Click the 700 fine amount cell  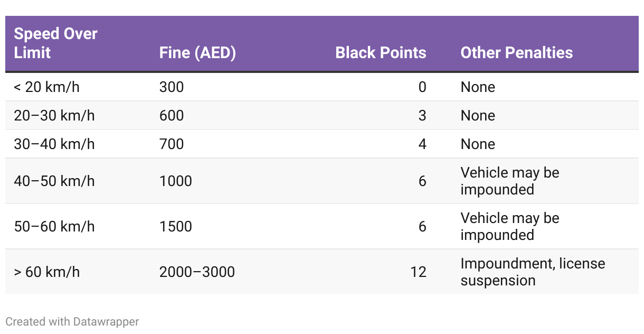[x=172, y=144]
